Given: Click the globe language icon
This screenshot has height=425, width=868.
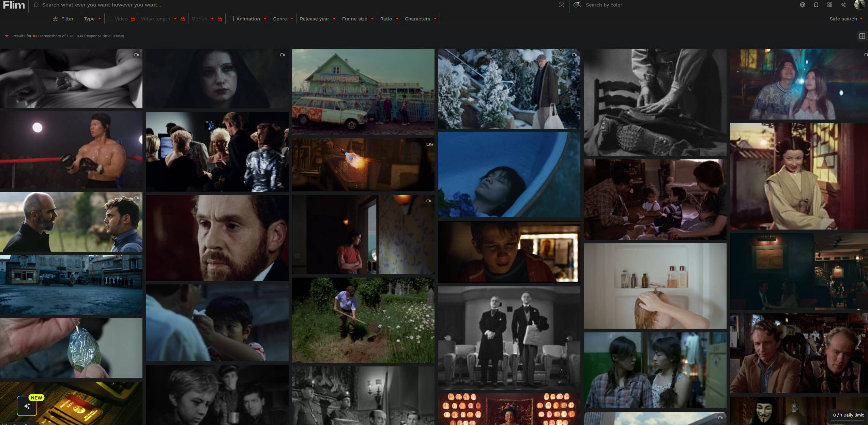Looking at the screenshot, I should coord(803,5).
